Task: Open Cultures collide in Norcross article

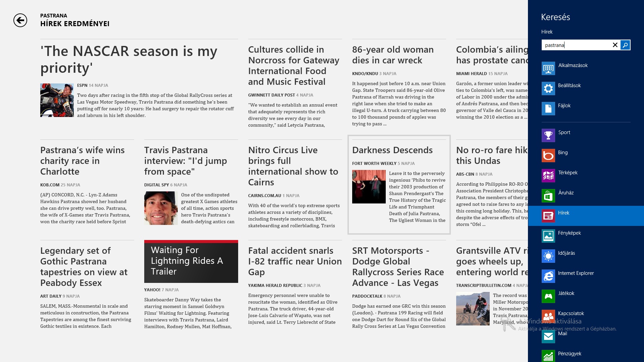Action: 294,66
